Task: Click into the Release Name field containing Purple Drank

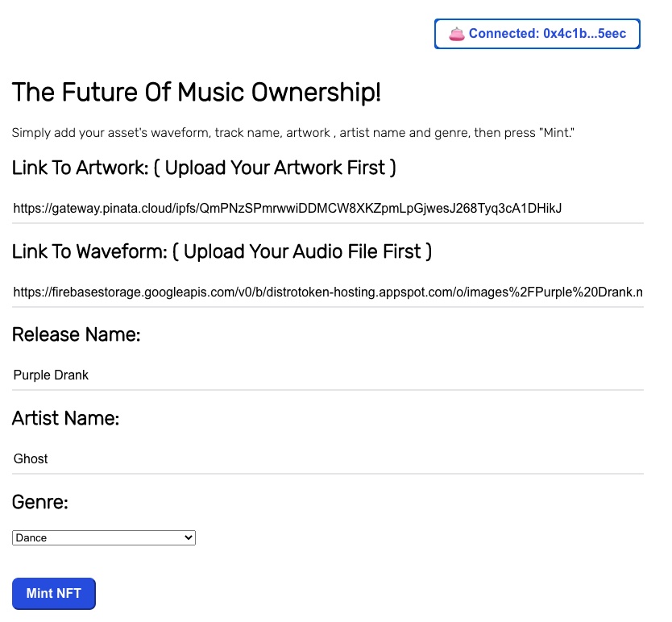Action: [x=327, y=375]
